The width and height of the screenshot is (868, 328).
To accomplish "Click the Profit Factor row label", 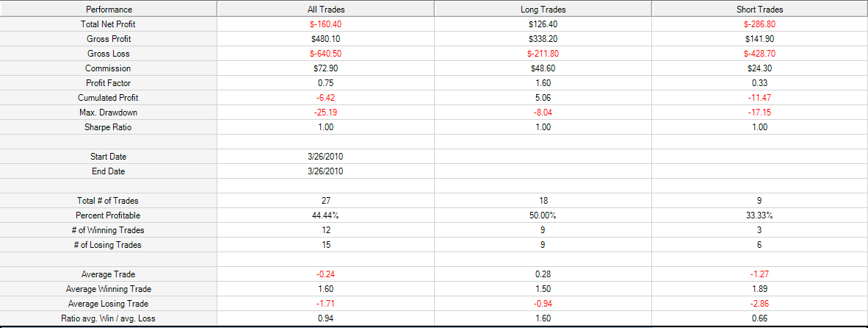I will tap(108, 83).
